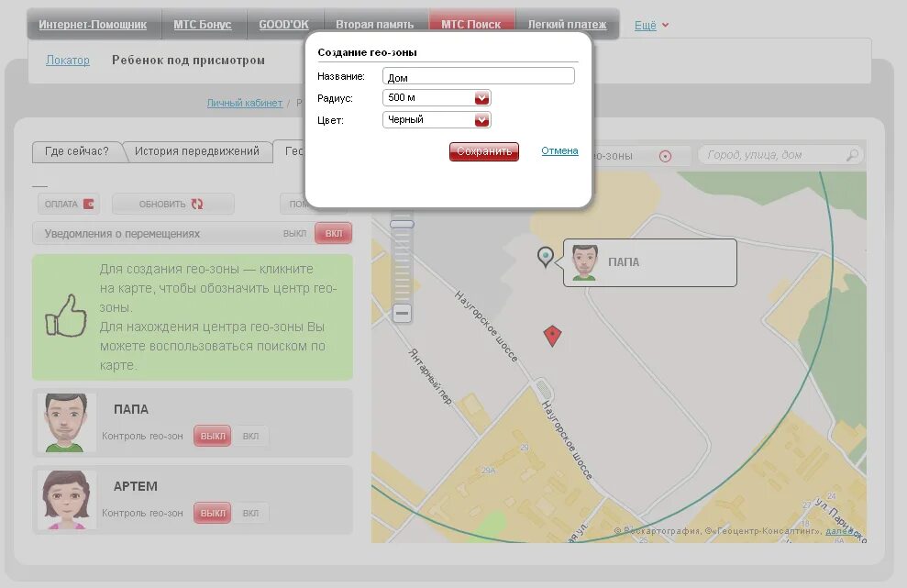Open the МТС Бонус menu item
907x588 pixels.
[x=203, y=25]
